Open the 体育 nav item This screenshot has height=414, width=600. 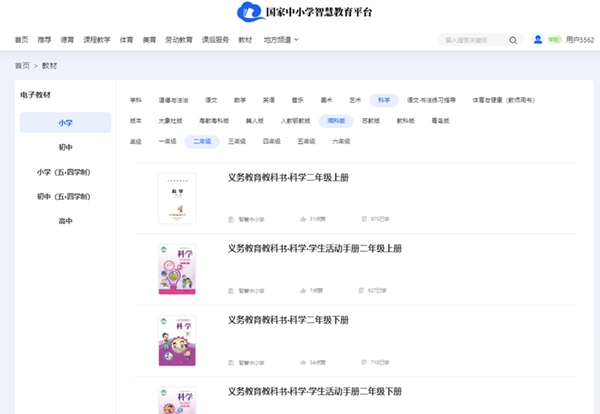tap(126, 40)
